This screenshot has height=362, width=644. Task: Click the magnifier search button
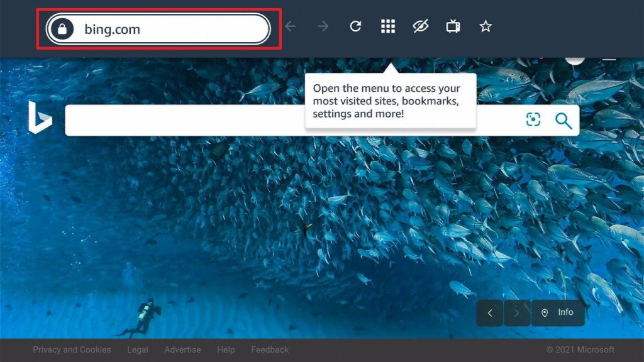(563, 121)
